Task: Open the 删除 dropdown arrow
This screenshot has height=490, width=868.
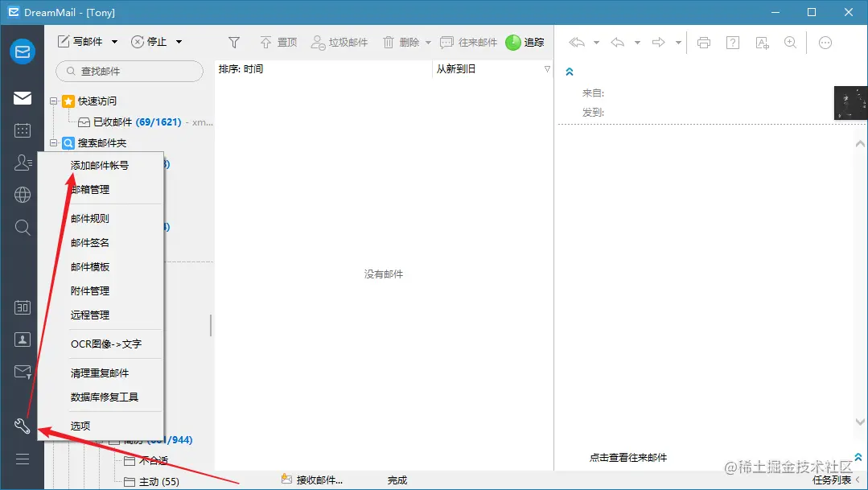Action: [428, 43]
